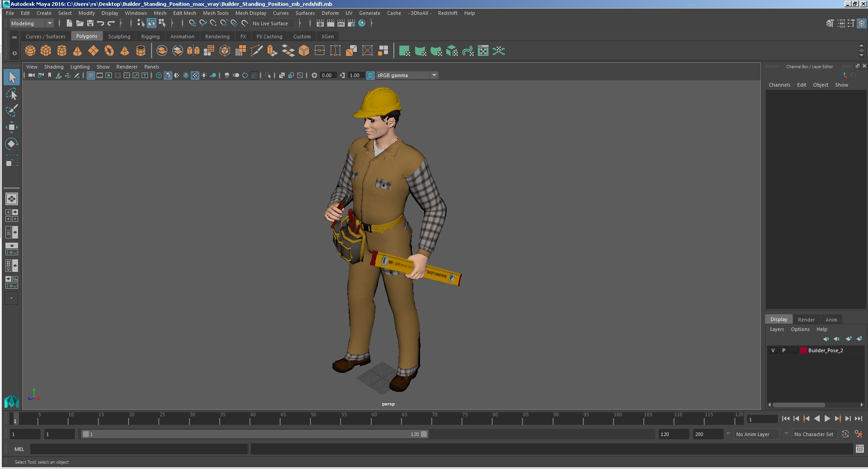Toggle wireframe shading in the viewport
The width and height of the screenshot is (868, 469).
tap(159, 75)
